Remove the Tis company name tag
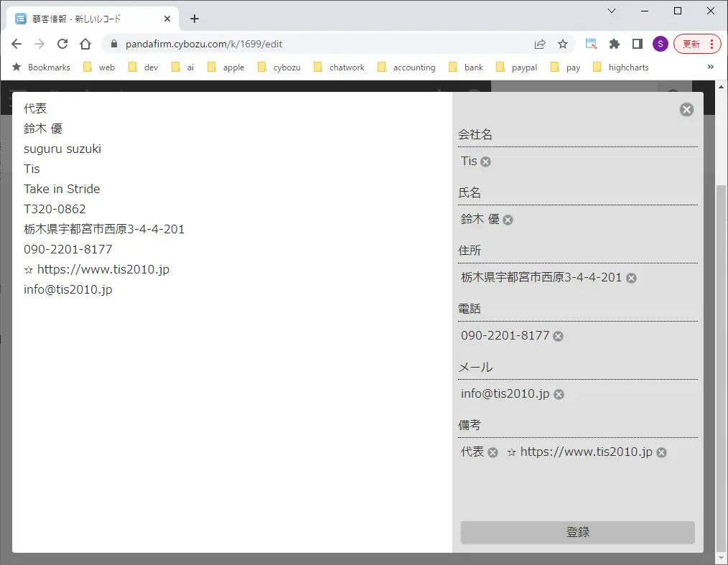 click(486, 162)
